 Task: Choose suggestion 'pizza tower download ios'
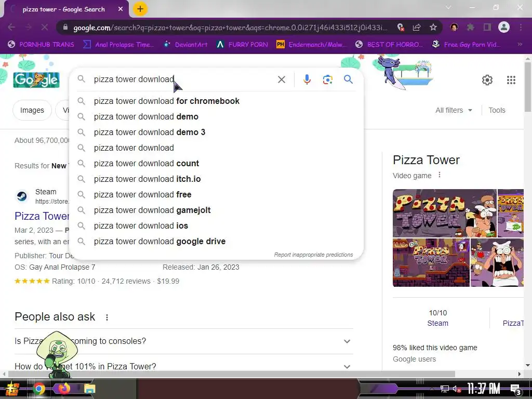click(216, 226)
